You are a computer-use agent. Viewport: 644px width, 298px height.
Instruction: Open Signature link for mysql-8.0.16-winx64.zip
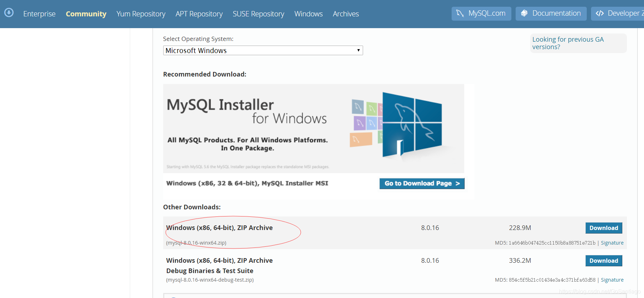click(612, 243)
